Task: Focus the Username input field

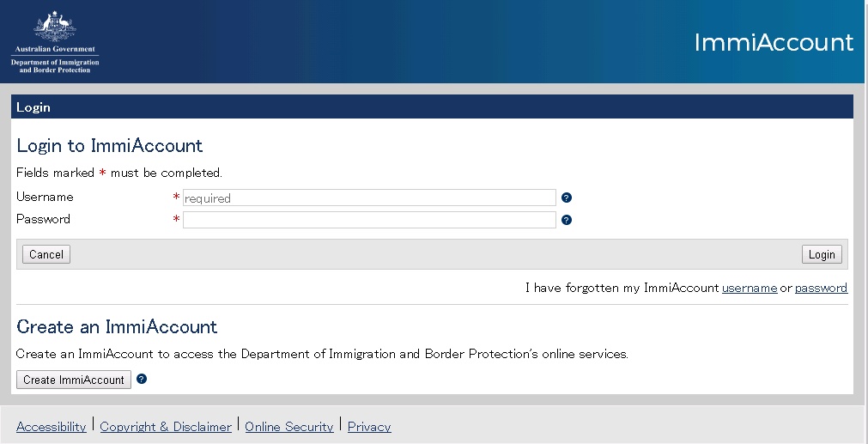Action: tap(369, 198)
